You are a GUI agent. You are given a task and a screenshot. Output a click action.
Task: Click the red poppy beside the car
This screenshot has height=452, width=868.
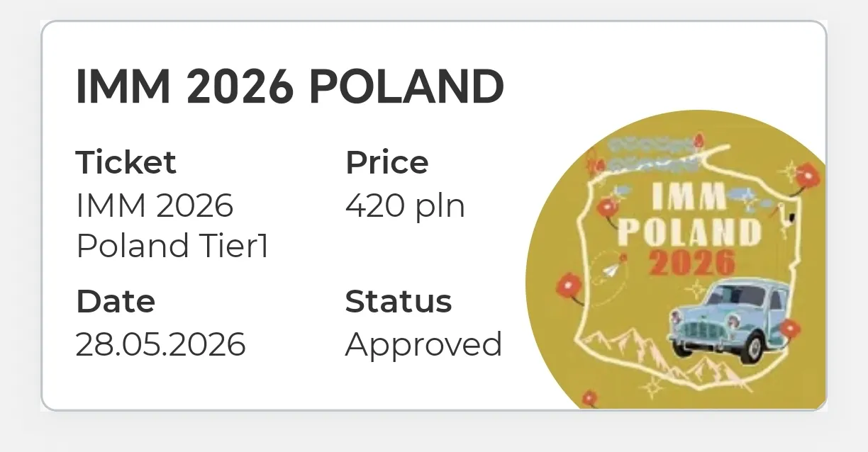[x=789, y=329]
